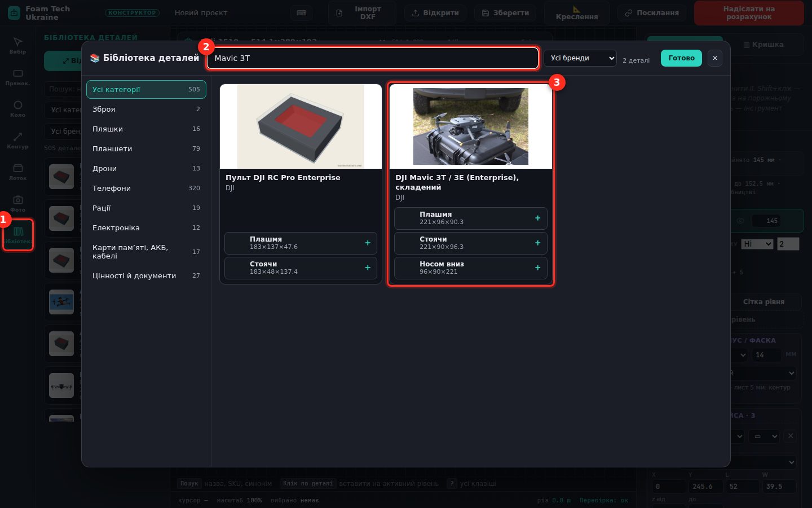Close the library dialog with × button
Image resolution: width=812 pixels, height=508 pixels.
click(714, 58)
